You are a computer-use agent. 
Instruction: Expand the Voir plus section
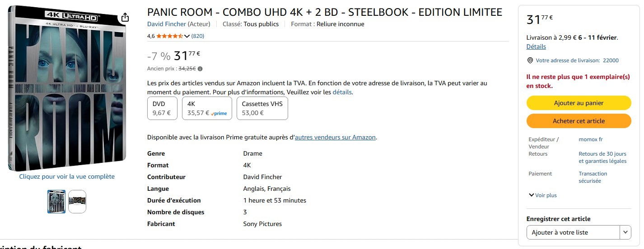pos(542,195)
